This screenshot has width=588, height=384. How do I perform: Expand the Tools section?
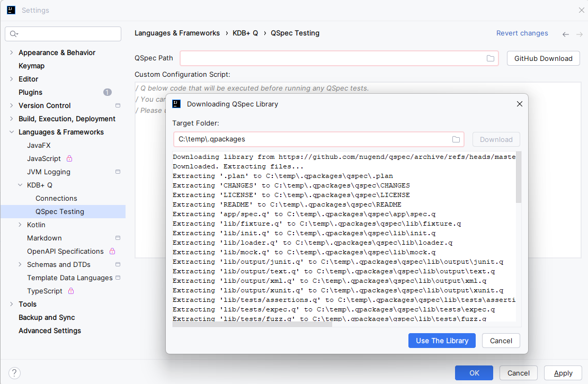point(11,304)
